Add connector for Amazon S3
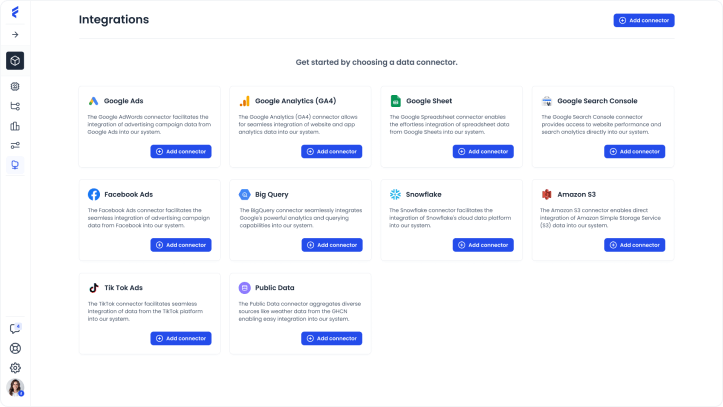723x407 pixels. pos(634,245)
